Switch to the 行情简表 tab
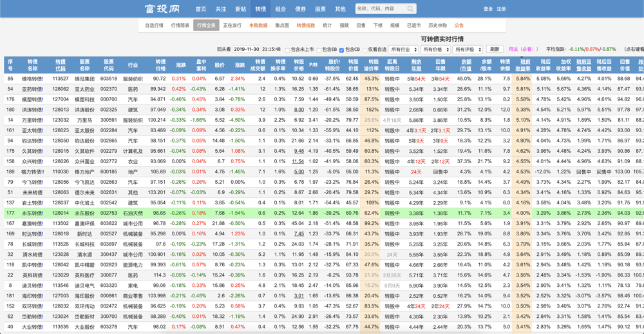This screenshot has height=334, width=644. [180, 25]
